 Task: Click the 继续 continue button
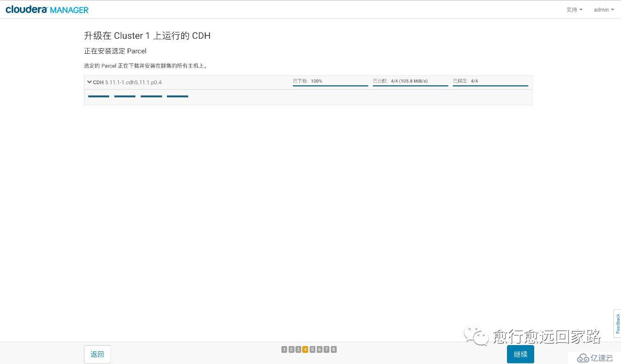click(x=521, y=354)
